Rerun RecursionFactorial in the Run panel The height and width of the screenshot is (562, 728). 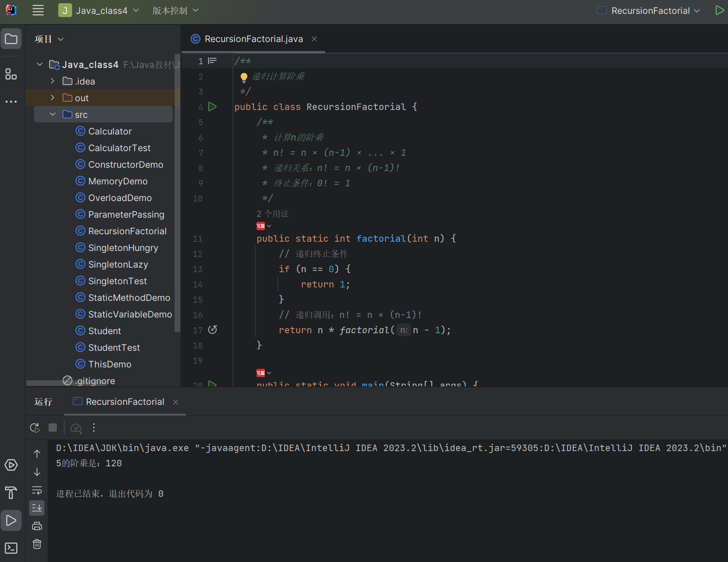click(x=35, y=428)
